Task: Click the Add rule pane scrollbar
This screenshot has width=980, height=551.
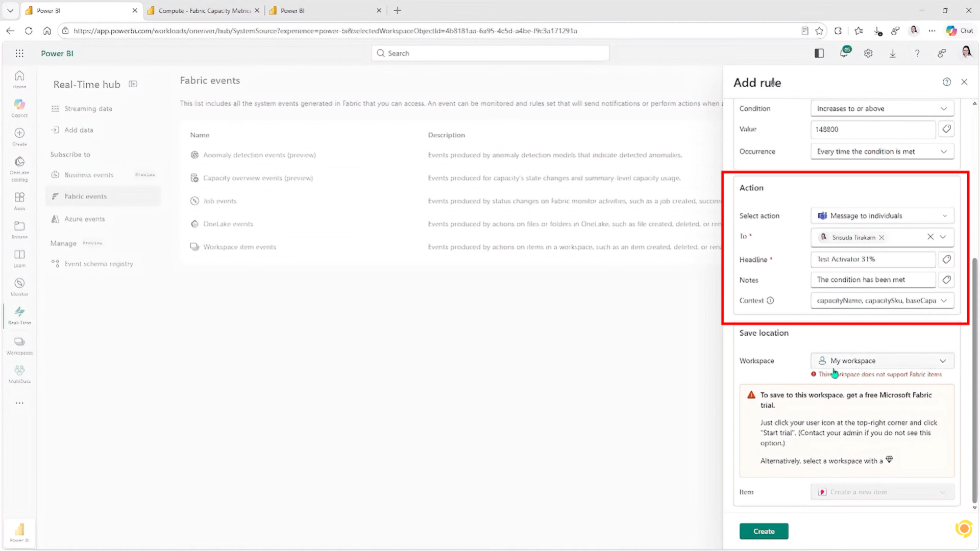Action: (974, 380)
